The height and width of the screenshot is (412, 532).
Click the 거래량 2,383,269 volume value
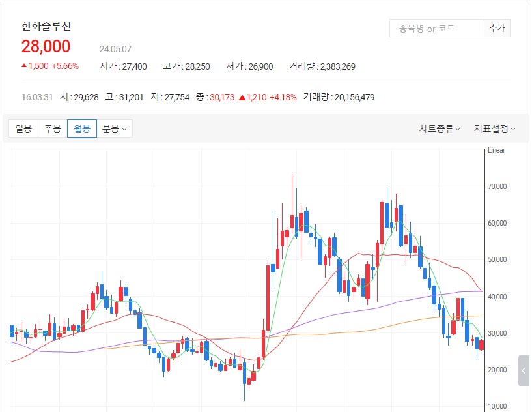331,66
